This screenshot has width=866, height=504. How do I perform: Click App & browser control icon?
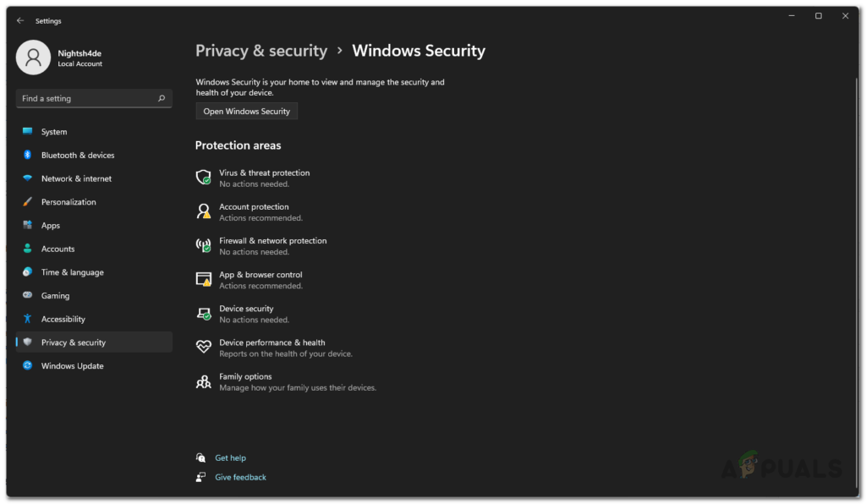203,279
